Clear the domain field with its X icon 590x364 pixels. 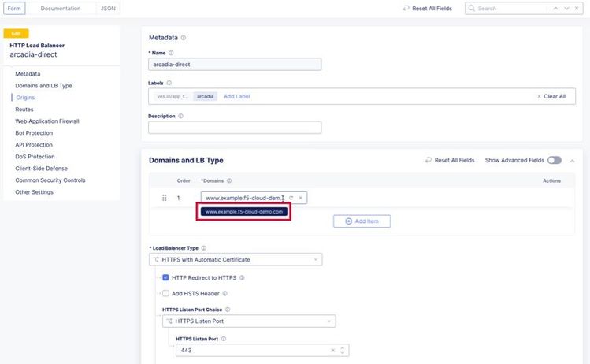coord(300,198)
